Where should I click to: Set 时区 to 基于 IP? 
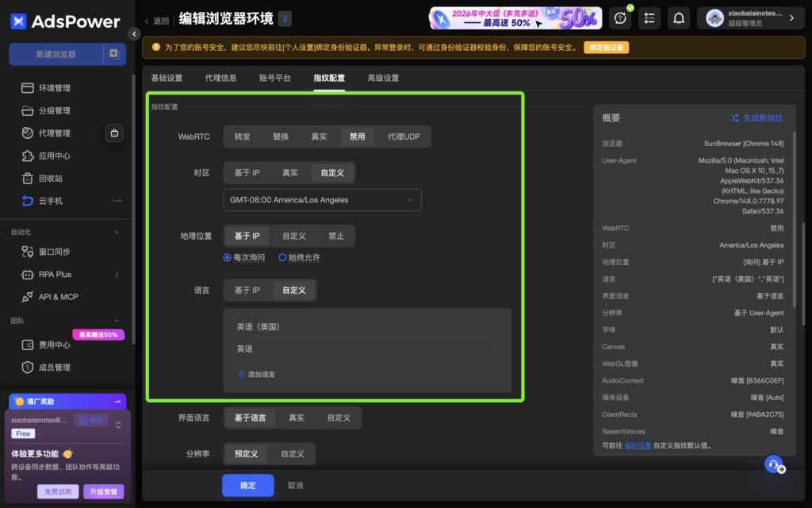247,173
